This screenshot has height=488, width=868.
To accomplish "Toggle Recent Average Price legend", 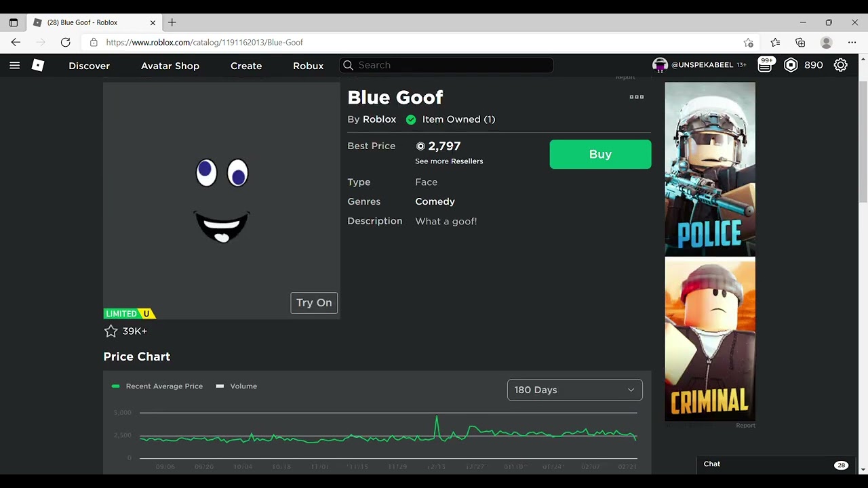I will coord(157,386).
